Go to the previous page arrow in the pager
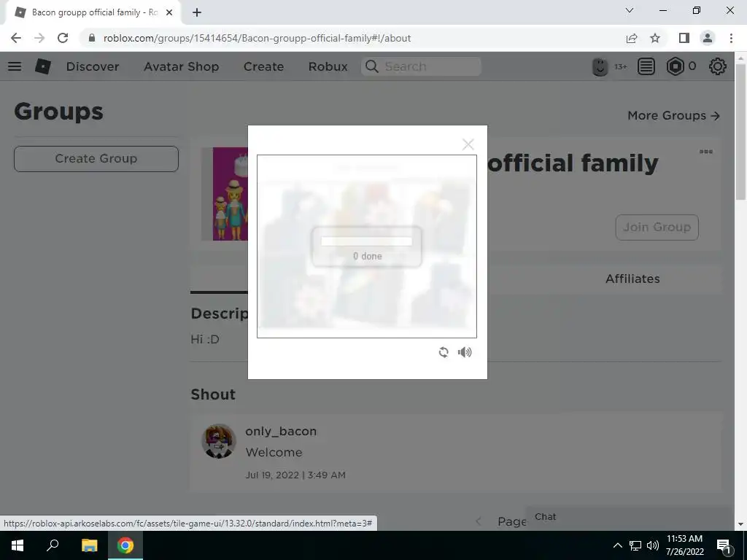Image resolution: width=747 pixels, height=560 pixels. click(479, 521)
